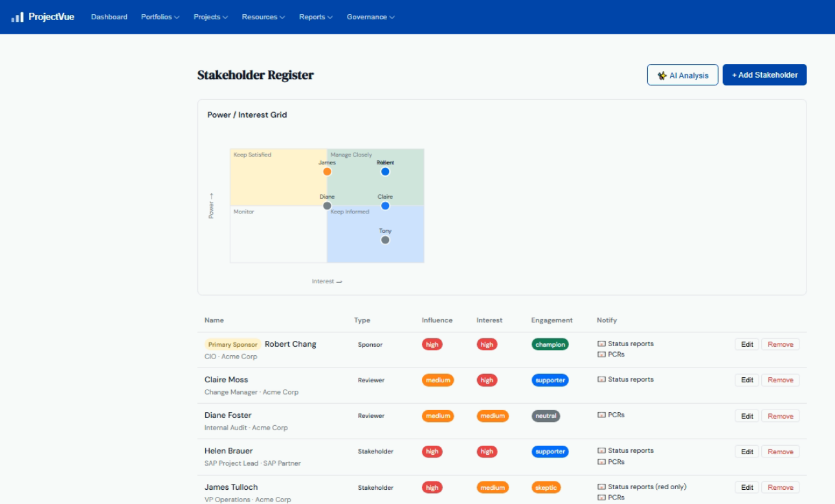Click the Power / Interest Grid title
This screenshot has height=504, width=835.
pyautogui.click(x=247, y=115)
